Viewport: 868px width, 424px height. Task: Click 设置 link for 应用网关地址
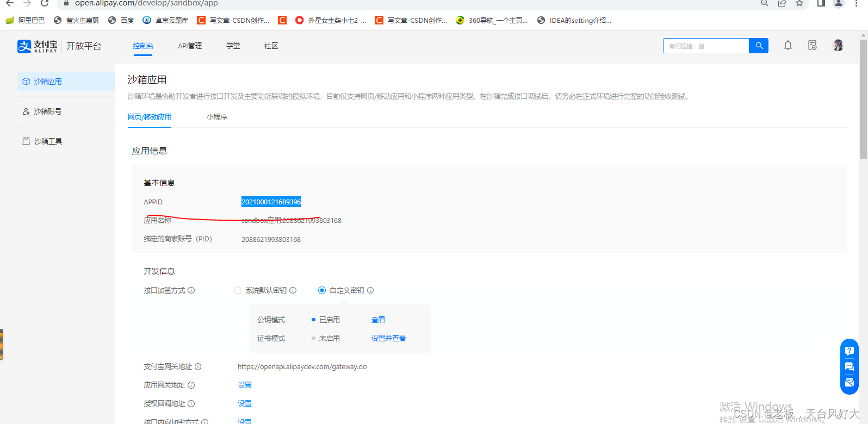245,385
